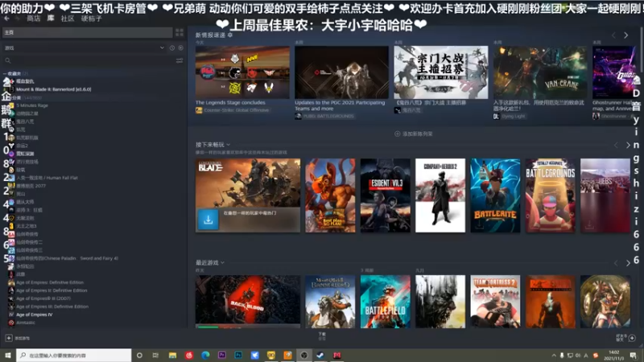Toggle the ready-to-play filter icon
The width and height of the screenshot is (644, 362).
(x=180, y=48)
